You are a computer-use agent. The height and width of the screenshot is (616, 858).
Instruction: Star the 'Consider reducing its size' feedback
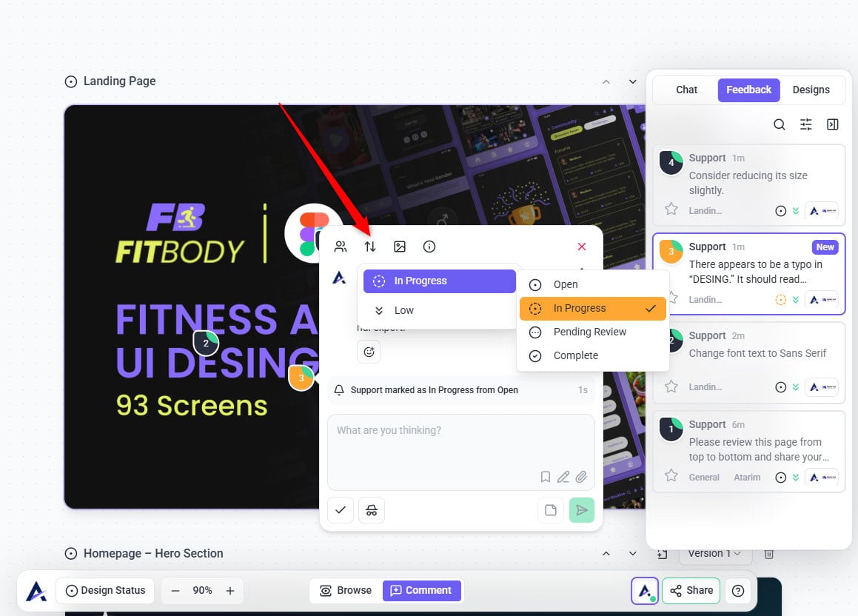click(671, 210)
